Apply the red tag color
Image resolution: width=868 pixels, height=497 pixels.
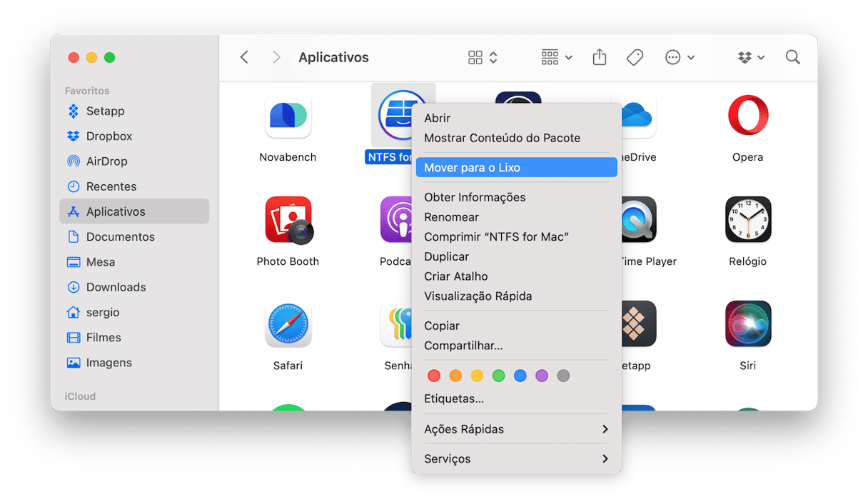[x=434, y=376]
